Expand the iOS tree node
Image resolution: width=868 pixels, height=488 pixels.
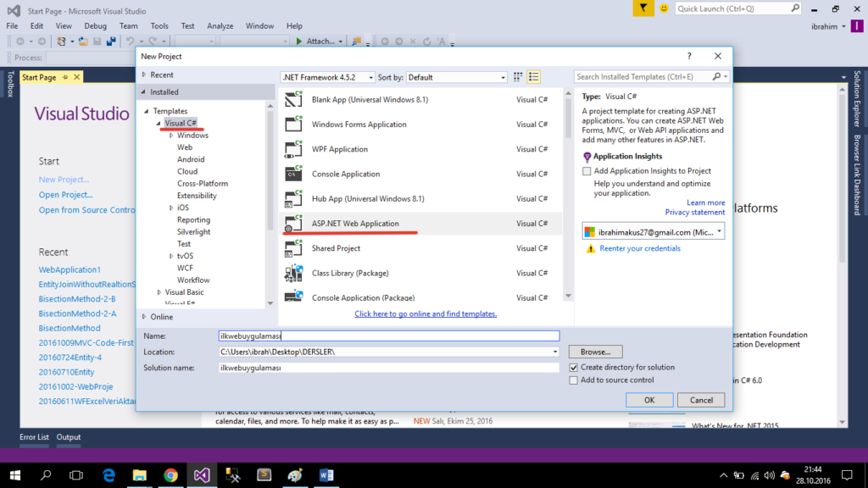[171, 208]
